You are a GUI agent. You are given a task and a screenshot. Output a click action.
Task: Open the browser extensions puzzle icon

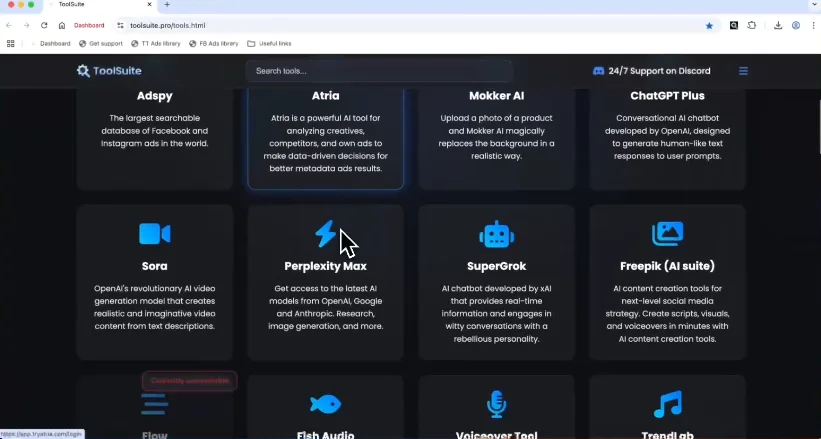pos(752,25)
